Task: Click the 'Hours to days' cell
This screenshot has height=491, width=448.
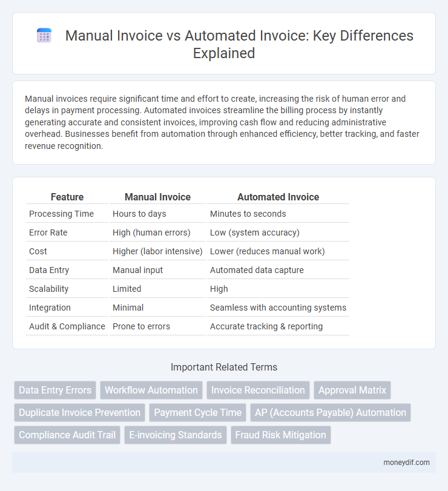Action: point(157,214)
